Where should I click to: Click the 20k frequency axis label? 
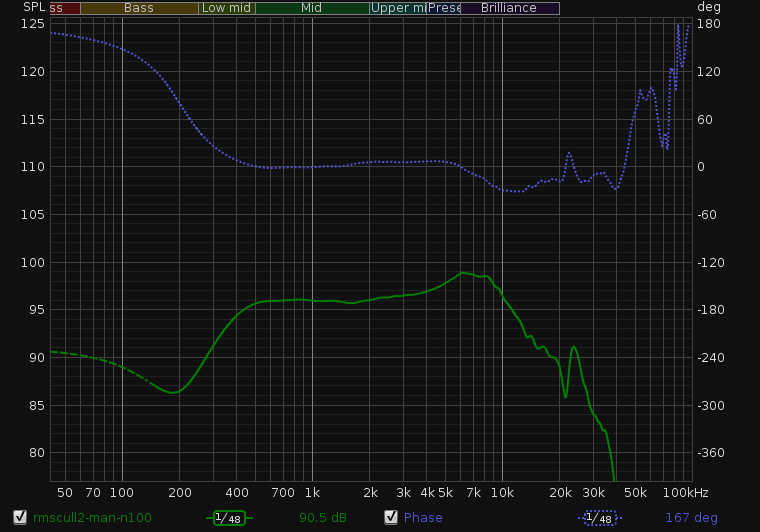pyautogui.click(x=560, y=493)
